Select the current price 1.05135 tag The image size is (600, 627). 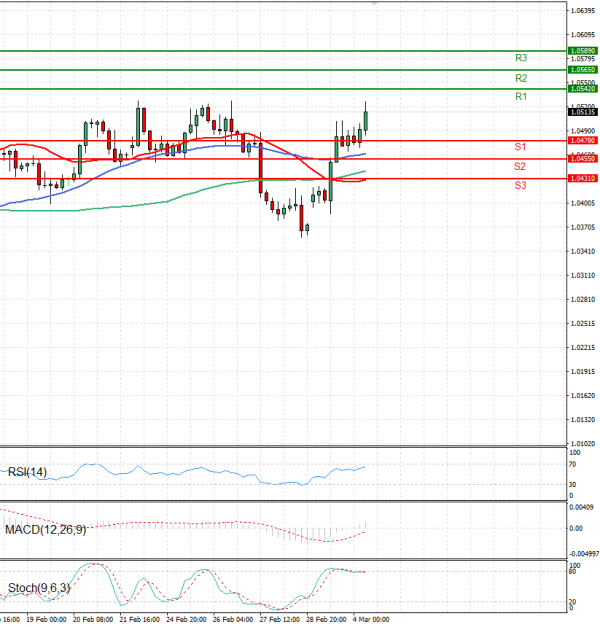[582, 112]
